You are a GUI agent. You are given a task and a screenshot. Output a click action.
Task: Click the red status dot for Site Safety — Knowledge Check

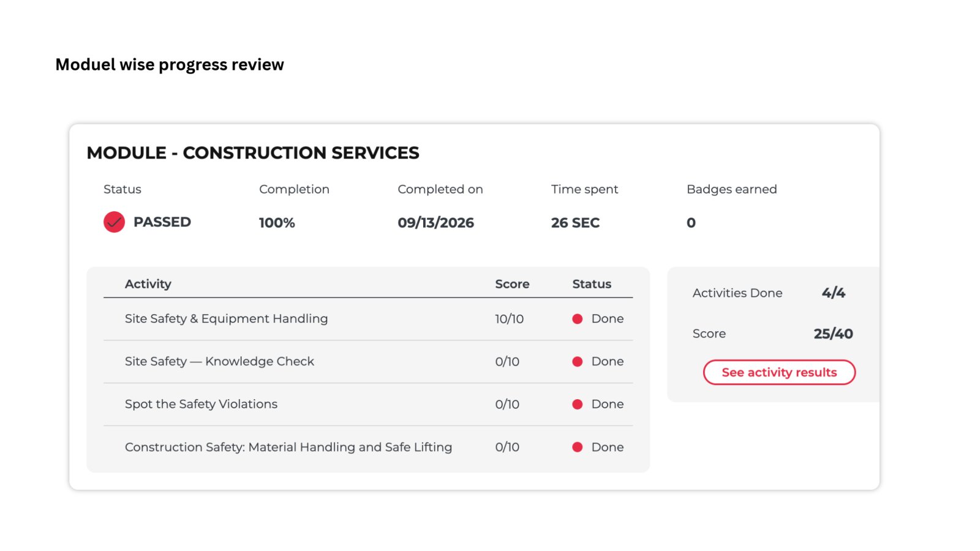pyautogui.click(x=577, y=362)
